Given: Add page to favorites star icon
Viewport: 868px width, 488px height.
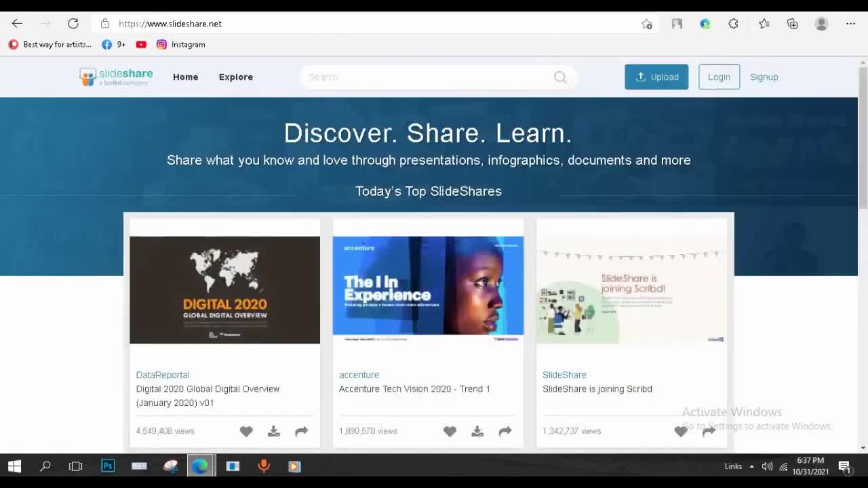Looking at the screenshot, I should coord(647,24).
